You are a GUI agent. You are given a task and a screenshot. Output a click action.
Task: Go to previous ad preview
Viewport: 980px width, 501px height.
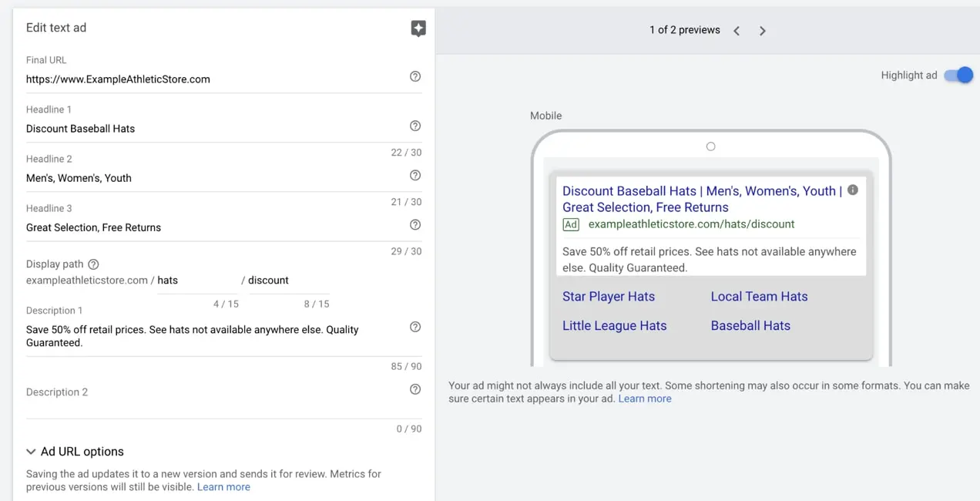pyautogui.click(x=737, y=31)
